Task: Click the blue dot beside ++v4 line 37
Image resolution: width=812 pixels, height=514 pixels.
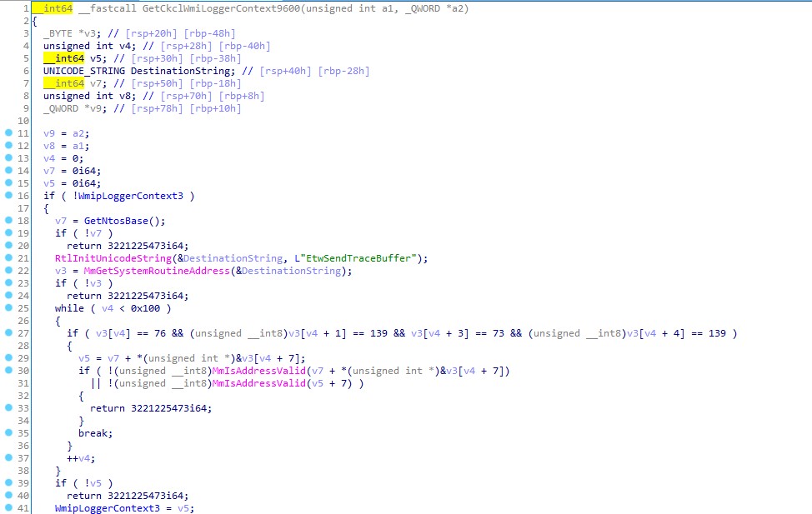Action: pyautogui.click(x=8, y=457)
